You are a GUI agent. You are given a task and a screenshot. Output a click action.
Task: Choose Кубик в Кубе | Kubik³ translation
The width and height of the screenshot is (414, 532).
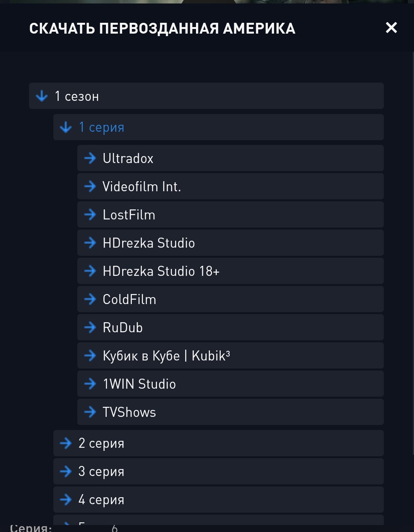230,355
